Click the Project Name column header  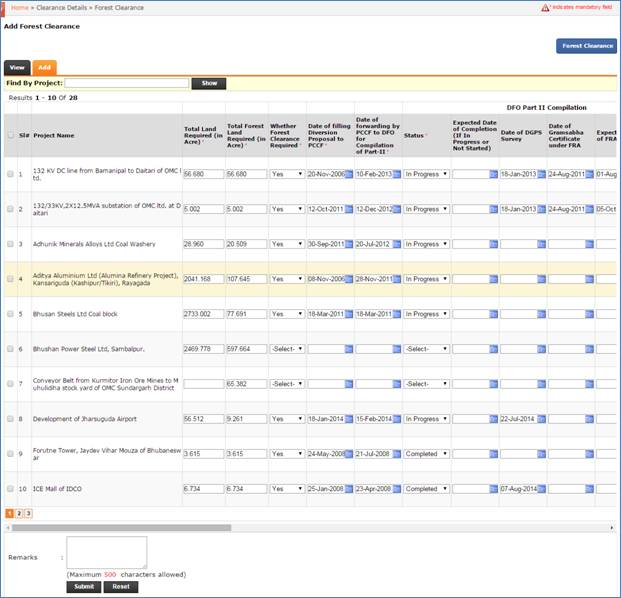53,135
